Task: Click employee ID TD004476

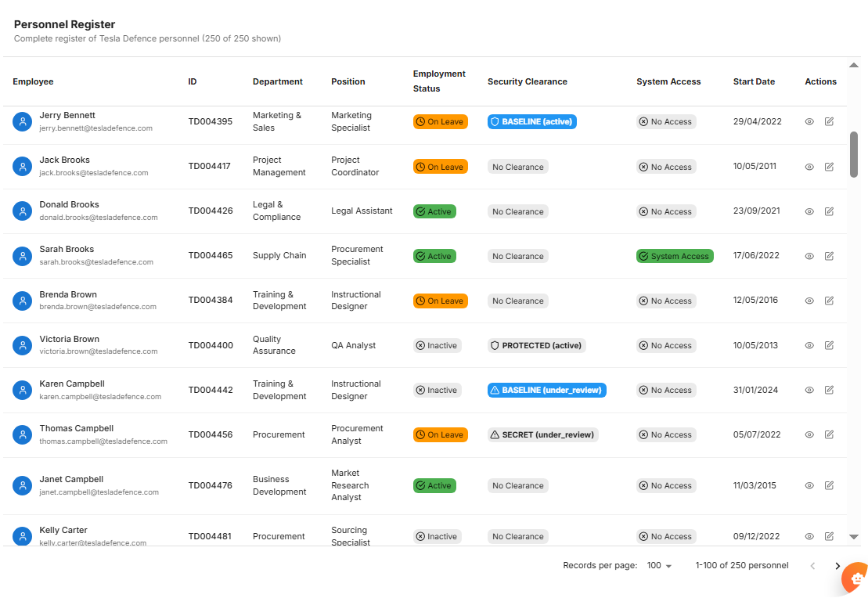Action: pyautogui.click(x=211, y=485)
